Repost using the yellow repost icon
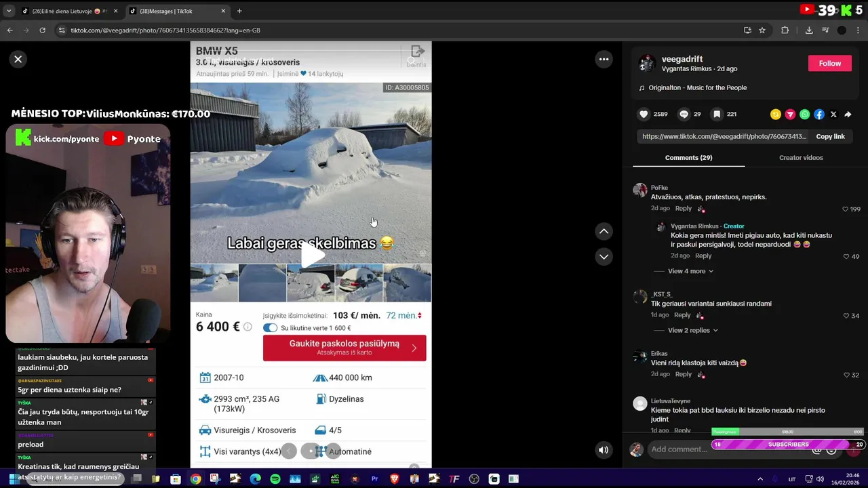 pos(776,115)
